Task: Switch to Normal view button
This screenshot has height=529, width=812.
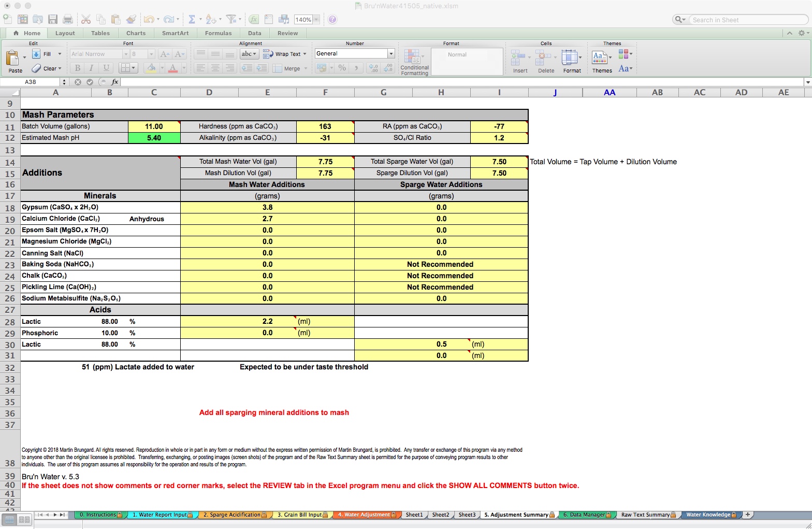Action: tap(10, 519)
